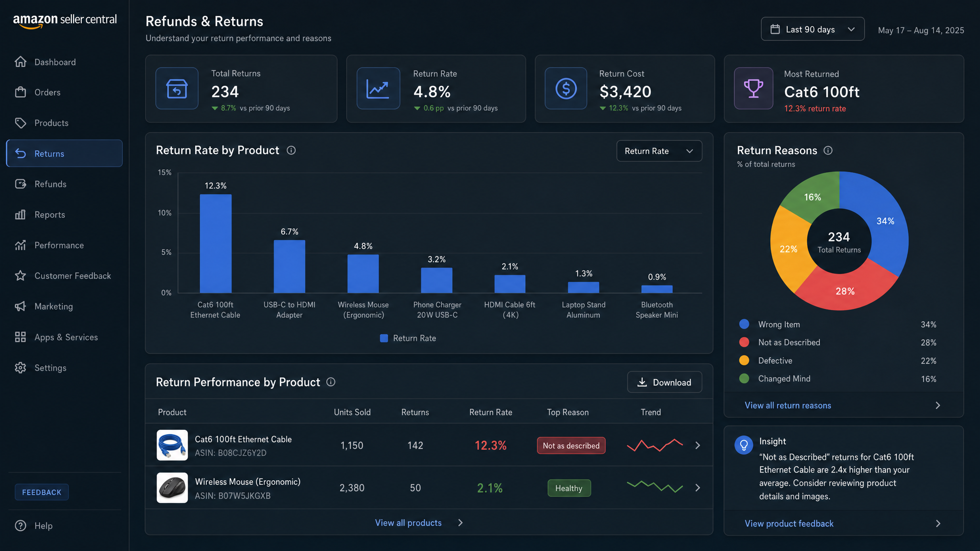Click the Not as described reason badge
The height and width of the screenshot is (551, 980).
[571, 446]
